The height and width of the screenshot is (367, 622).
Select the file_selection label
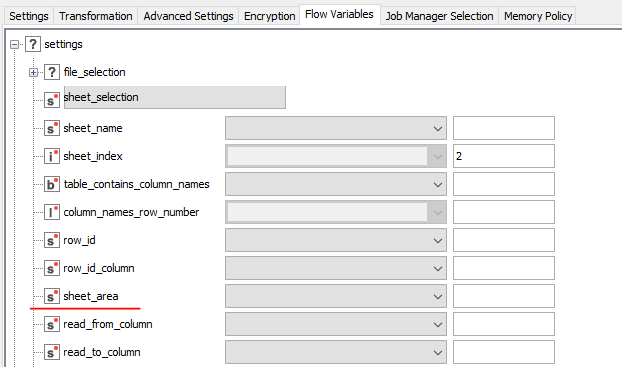click(x=94, y=72)
